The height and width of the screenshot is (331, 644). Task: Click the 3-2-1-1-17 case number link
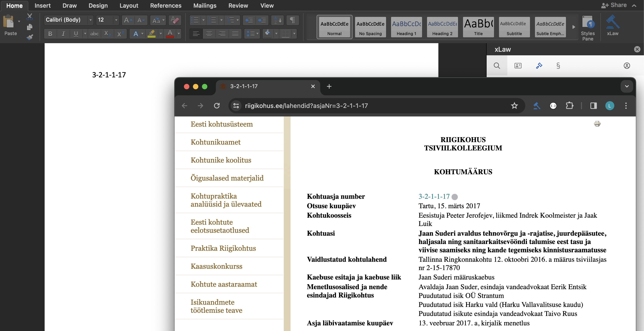434,197
